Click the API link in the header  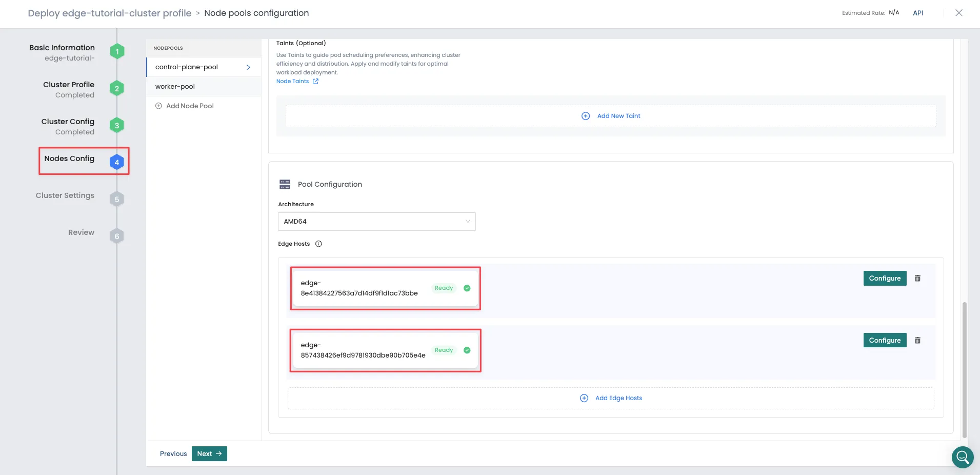click(918, 13)
